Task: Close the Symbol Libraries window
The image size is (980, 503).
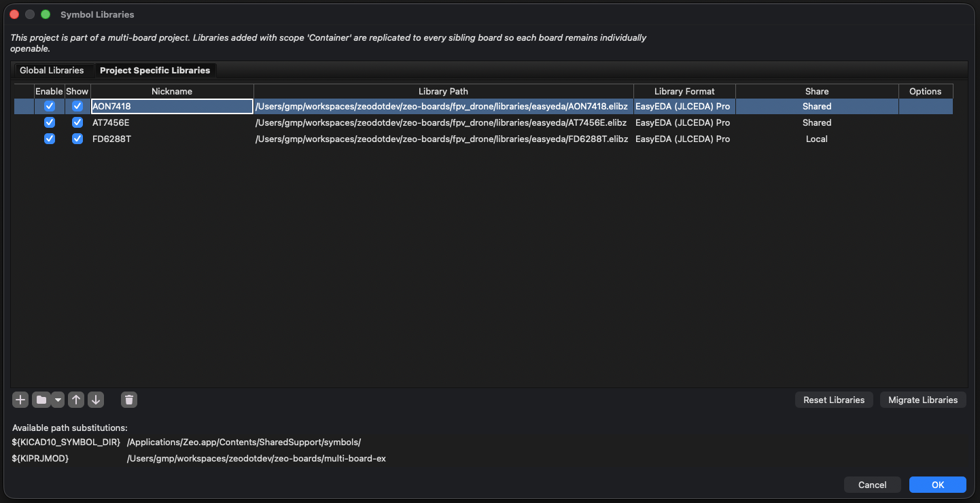Action: [x=14, y=14]
